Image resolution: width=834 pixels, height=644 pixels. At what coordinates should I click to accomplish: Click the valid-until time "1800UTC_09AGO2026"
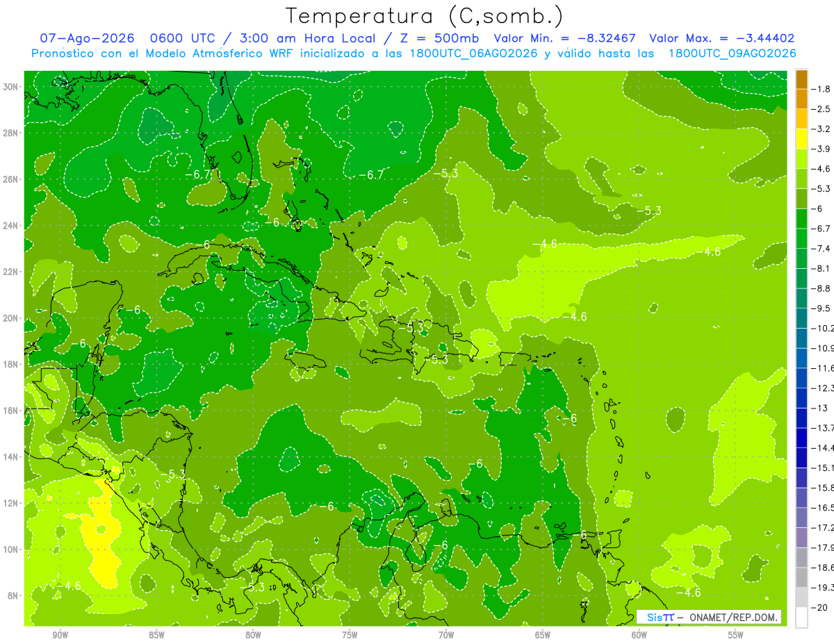[732, 53]
